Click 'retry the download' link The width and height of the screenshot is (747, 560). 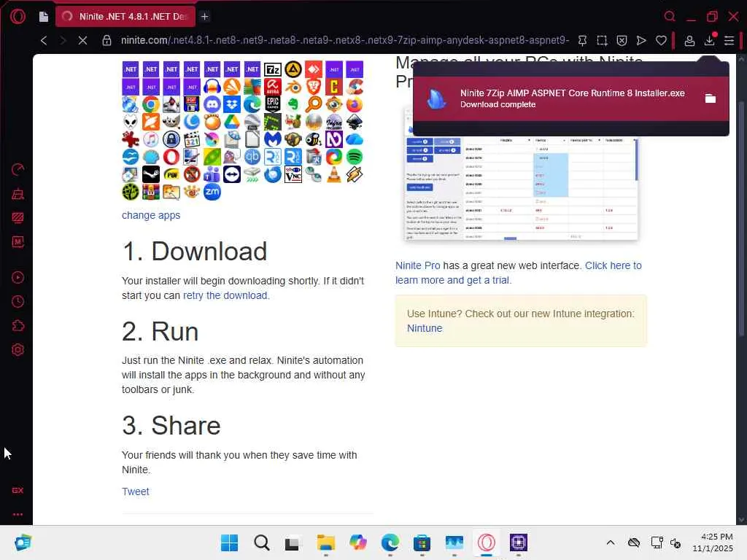(x=226, y=295)
